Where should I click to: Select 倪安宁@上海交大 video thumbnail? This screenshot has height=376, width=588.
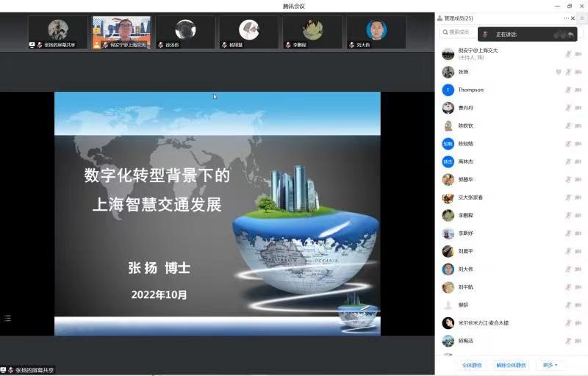(121, 32)
